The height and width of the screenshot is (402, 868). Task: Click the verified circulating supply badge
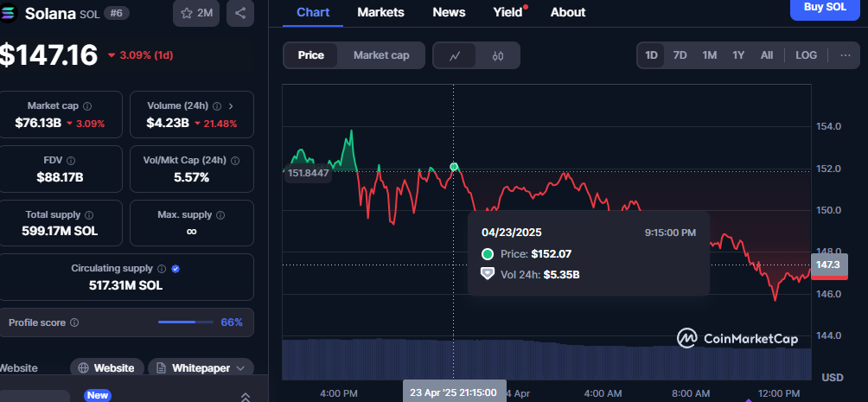pos(176,269)
